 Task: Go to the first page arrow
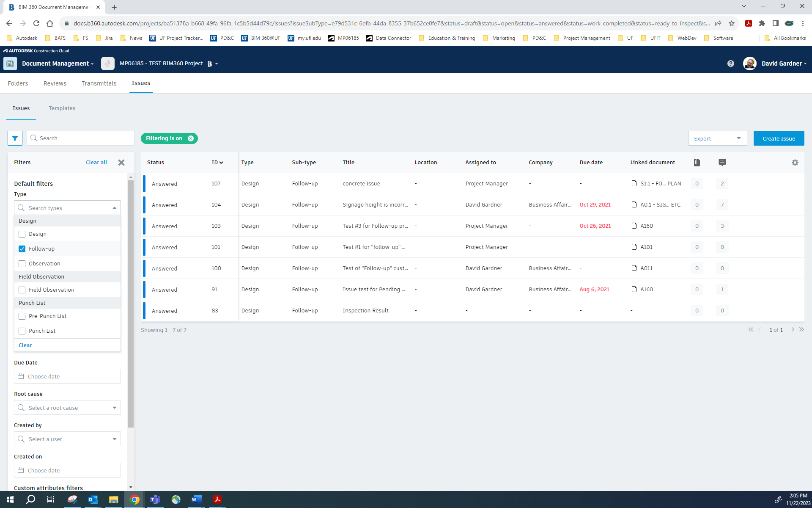coord(751,329)
